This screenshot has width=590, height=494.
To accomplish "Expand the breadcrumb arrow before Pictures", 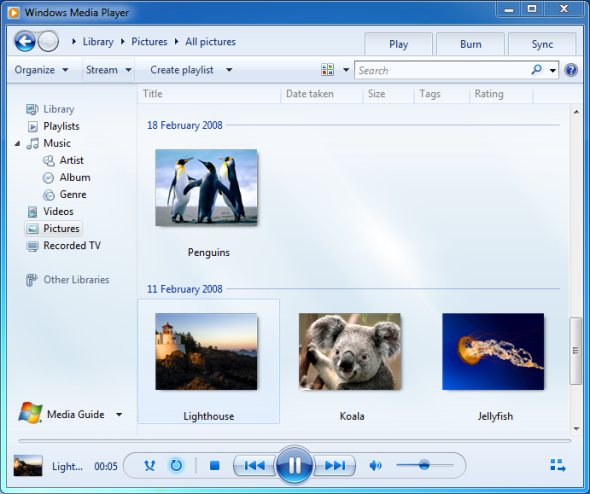I will [123, 41].
